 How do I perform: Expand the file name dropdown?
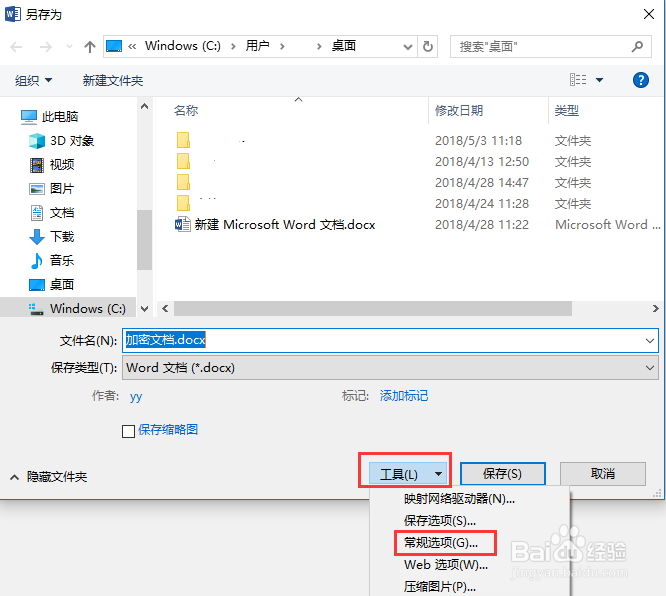[x=649, y=340]
